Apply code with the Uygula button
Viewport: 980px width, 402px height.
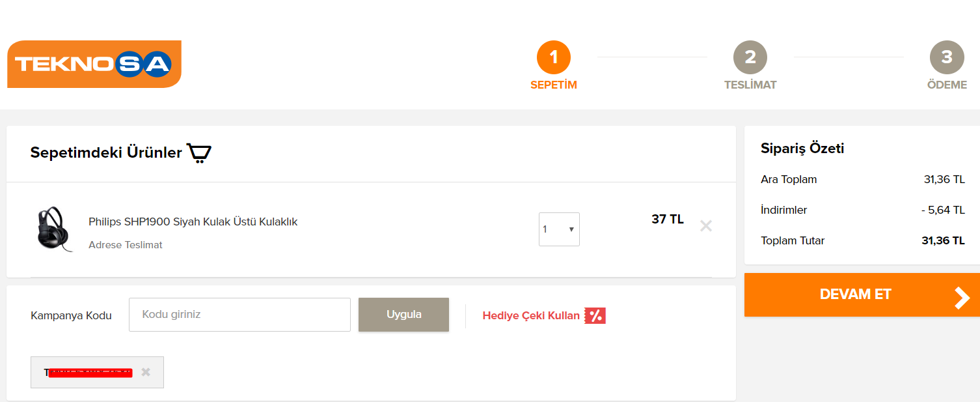coord(403,315)
